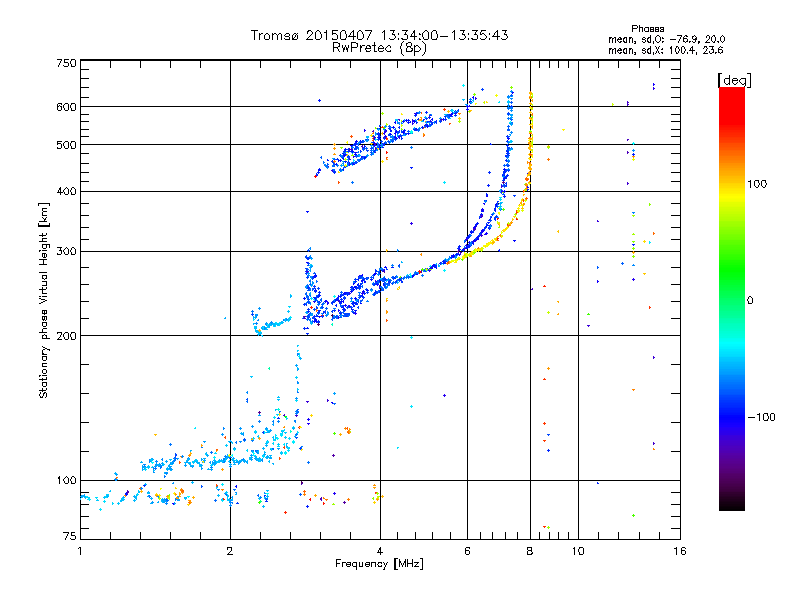Click the y-axis tick label '75'
This screenshot has height=600, width=800.
(70, 536)
